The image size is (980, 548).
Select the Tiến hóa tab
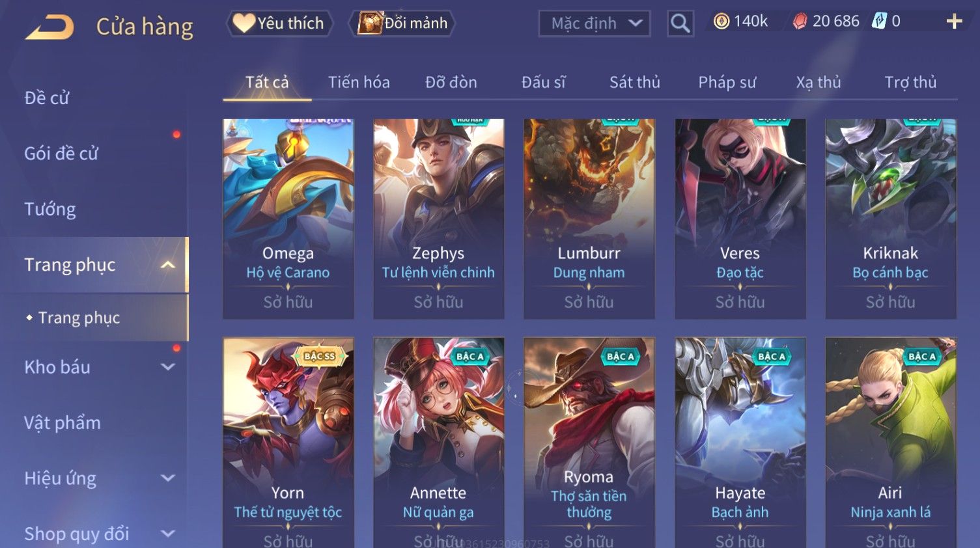coord(359,83)
